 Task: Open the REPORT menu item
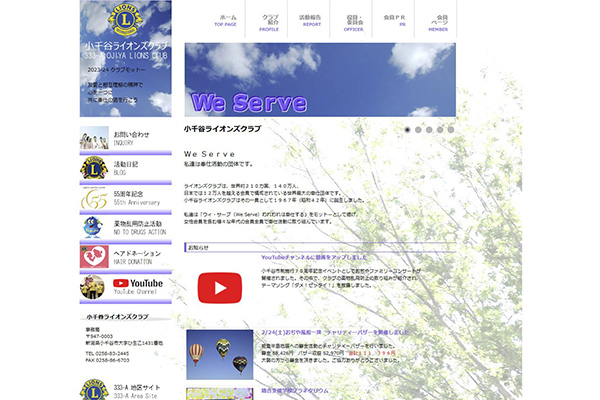pyautogui.click(x=312, y=21)
